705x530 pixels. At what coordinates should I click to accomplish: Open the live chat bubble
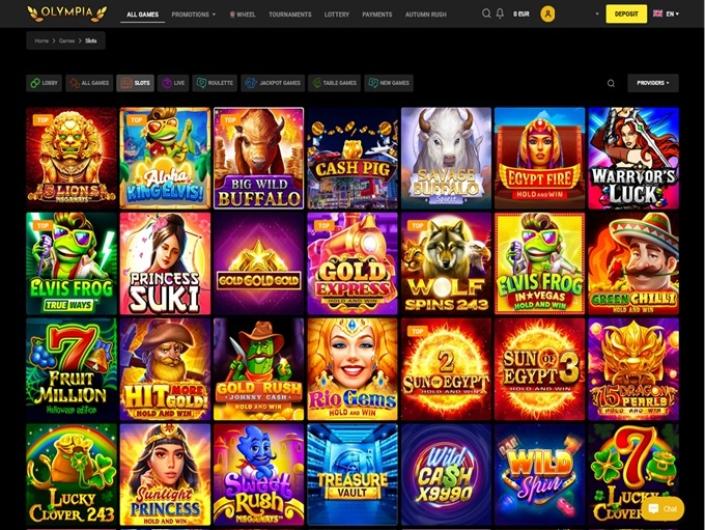[x=663, y=508]
